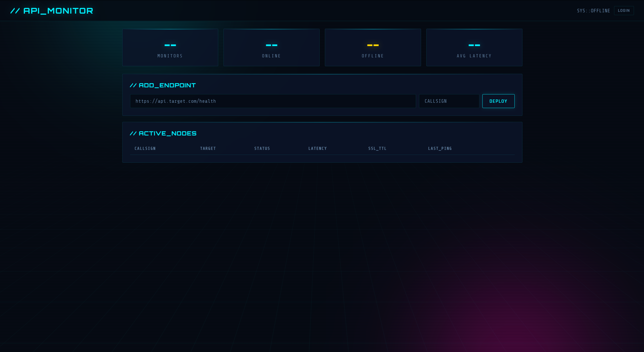
Task: Click the API_MONITOR logo title
Action: (52, 11)
